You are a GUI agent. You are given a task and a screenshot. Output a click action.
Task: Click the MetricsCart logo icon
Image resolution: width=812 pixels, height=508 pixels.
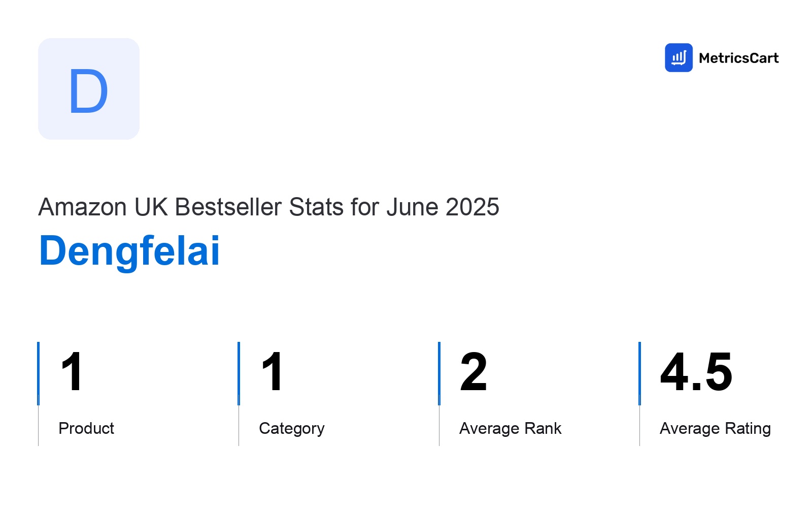679,57
